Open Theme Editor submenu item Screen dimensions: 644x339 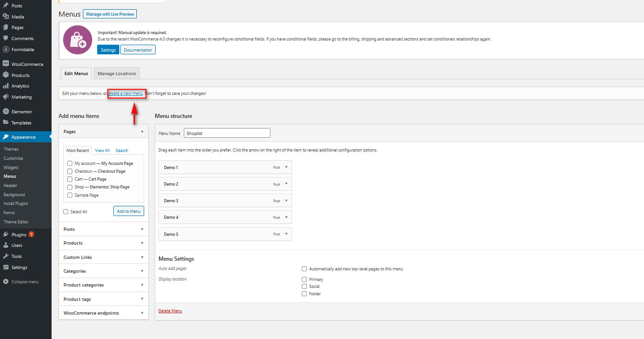16,222
